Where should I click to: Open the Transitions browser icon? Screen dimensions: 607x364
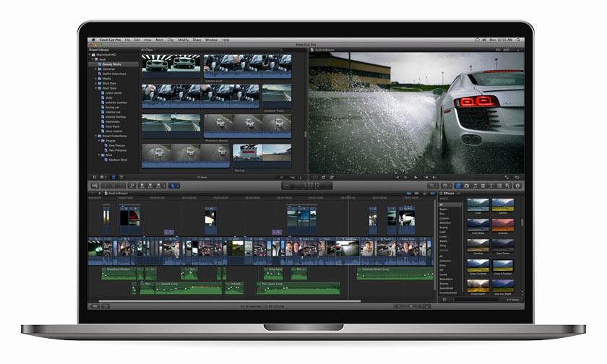click(483, 186)
